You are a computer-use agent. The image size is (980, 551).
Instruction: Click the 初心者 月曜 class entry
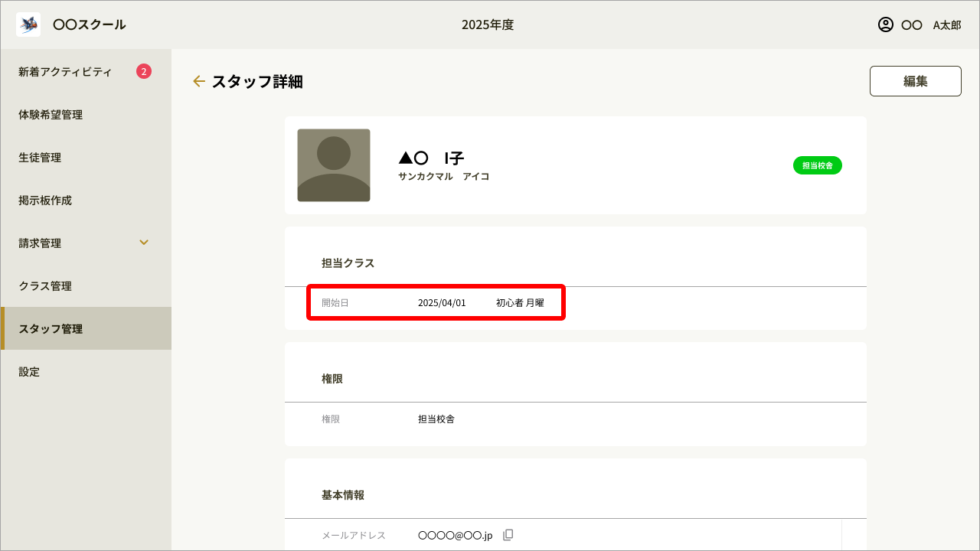520,303
